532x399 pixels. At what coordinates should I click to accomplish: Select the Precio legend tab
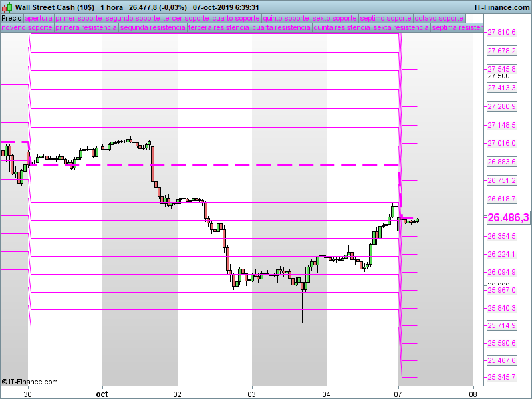tap(11, 18)
